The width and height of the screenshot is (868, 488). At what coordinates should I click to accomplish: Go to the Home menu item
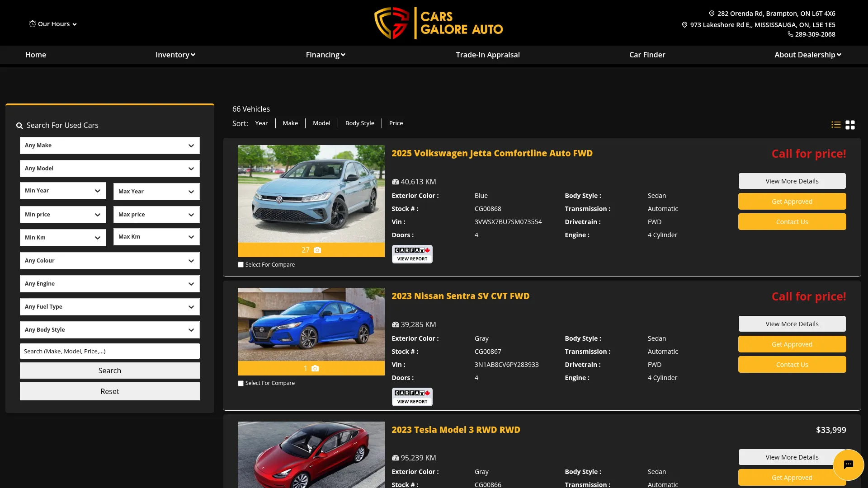[x=36, y=55]
